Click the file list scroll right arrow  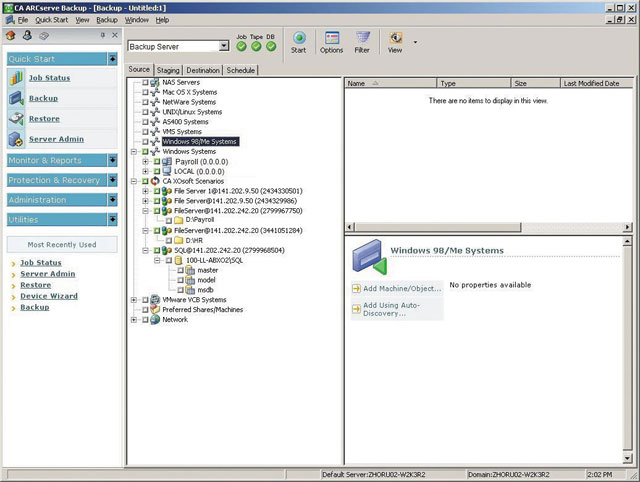(628, 227)
